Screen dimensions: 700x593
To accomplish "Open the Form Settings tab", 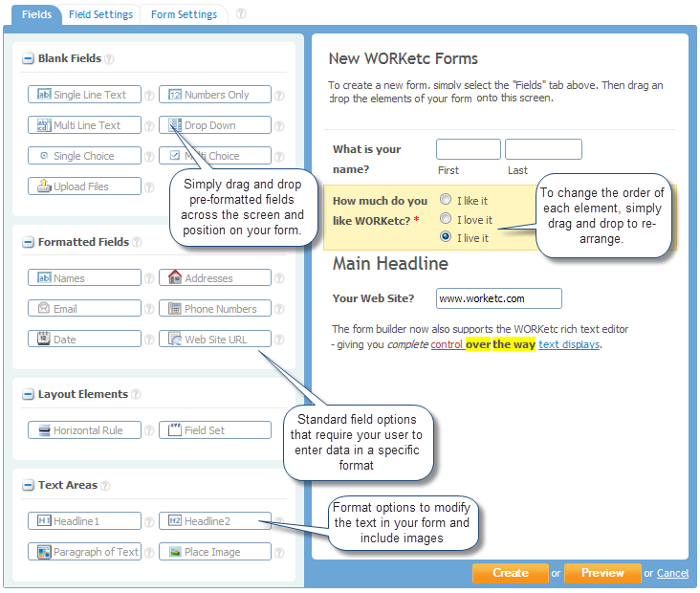I will [184, 14].
